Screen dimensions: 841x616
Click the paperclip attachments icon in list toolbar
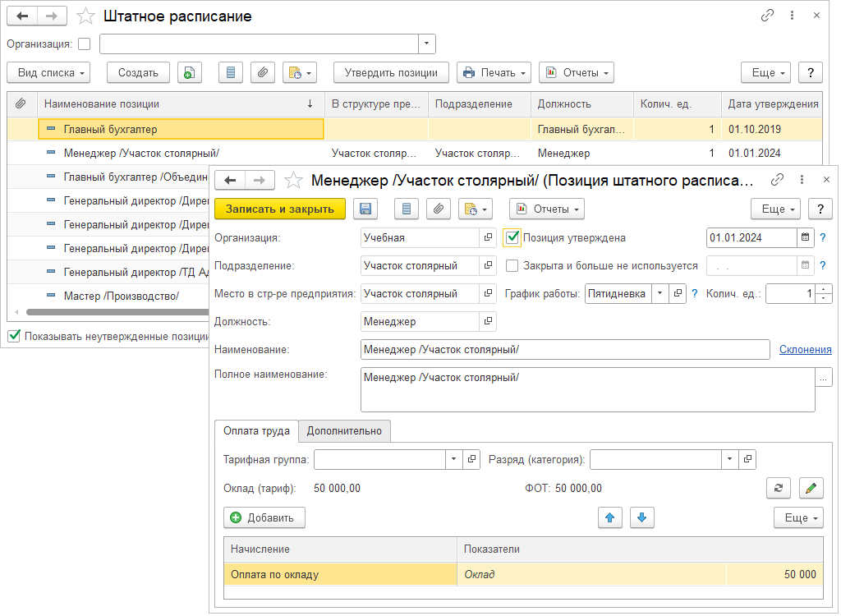tap(262, 72)
